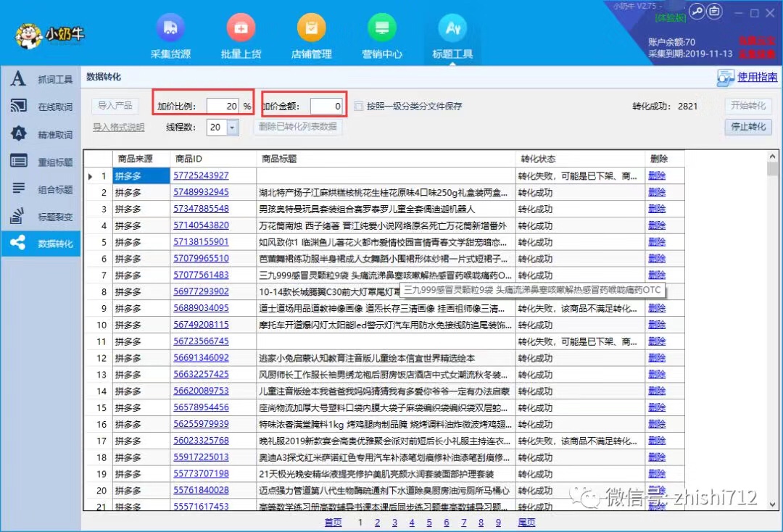Go to page 2 in pagination
This screenshot has height=532, width=783.
click(377, 523)
